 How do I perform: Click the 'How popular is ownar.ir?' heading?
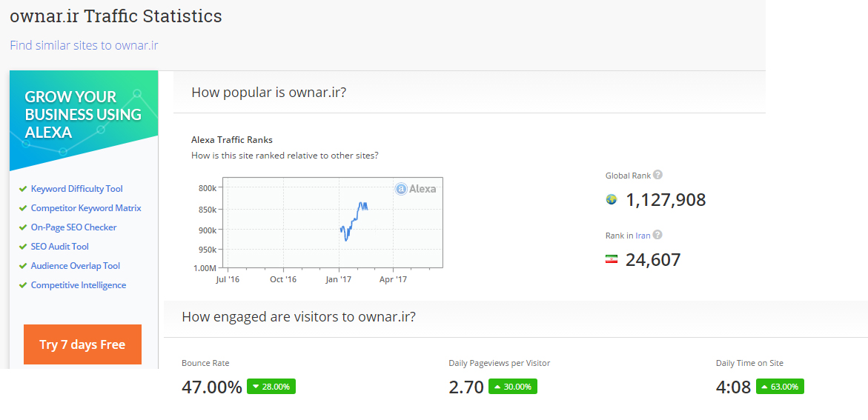click(269, 92)
